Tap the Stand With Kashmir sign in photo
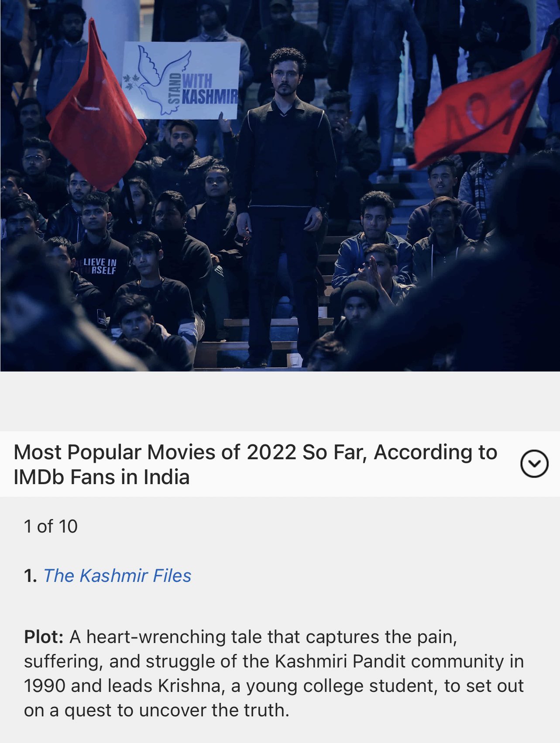The height and width of the screenshot is (743, 560). point(181,81)
